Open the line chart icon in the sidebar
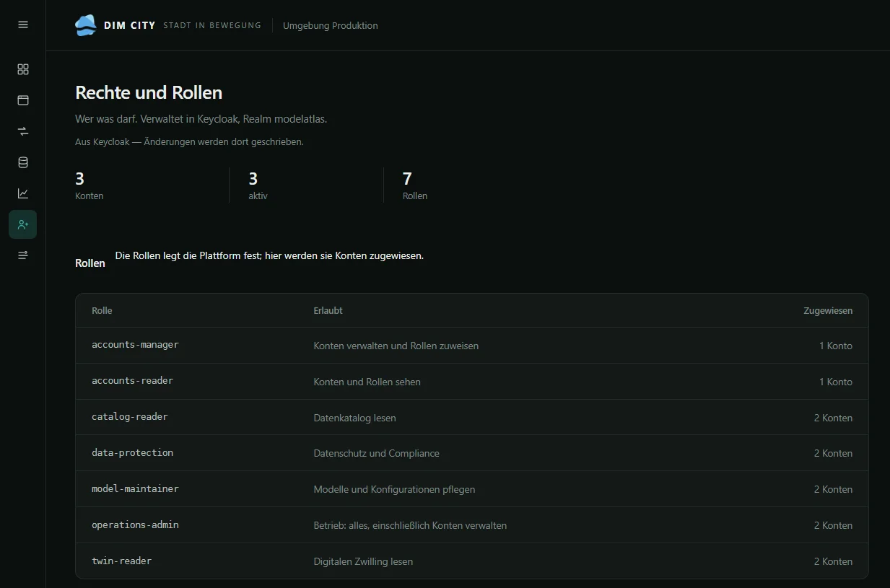The width and height of the screenshot is (890, 588). pos(23,193)
